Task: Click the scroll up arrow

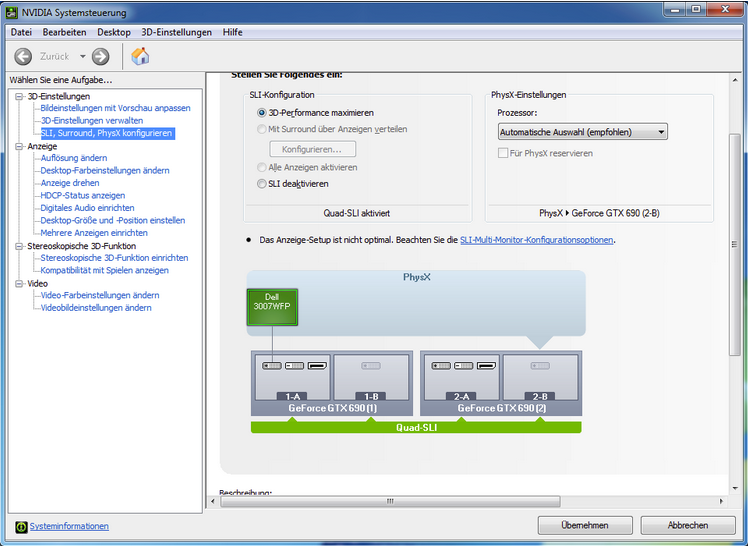Action: point(735,81)
